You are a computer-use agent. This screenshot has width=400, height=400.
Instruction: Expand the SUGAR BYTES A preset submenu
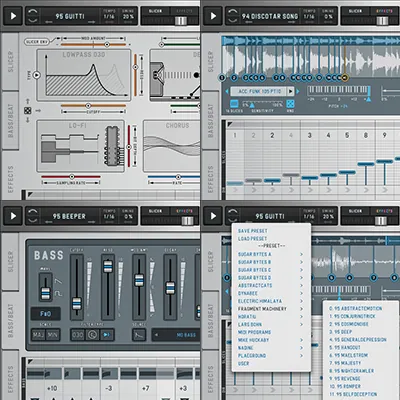[270, 254]
